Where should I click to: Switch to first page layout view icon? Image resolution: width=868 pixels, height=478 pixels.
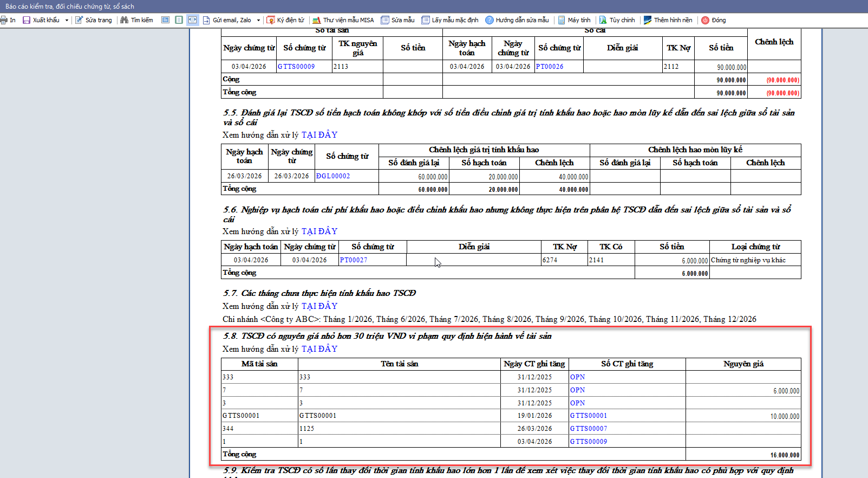coord(166,20)
